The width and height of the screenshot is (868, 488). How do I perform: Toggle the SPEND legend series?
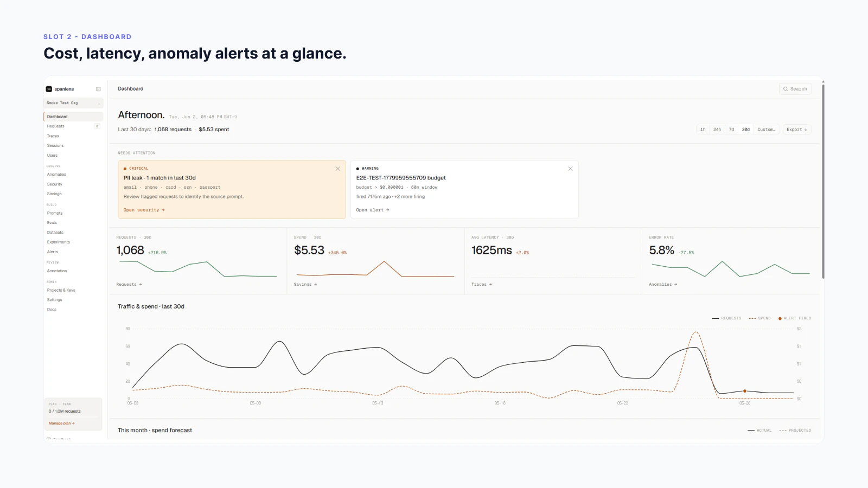tap(759, 318)
